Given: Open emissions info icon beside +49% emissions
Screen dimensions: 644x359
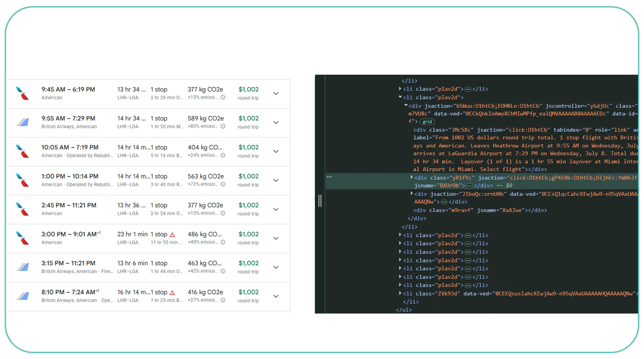Looking at the screenshot, I should click(223, 242).
